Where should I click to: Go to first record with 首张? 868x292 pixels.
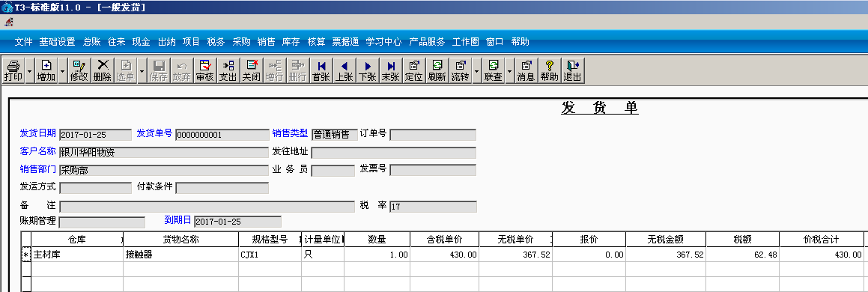click(x=321, y=71)
